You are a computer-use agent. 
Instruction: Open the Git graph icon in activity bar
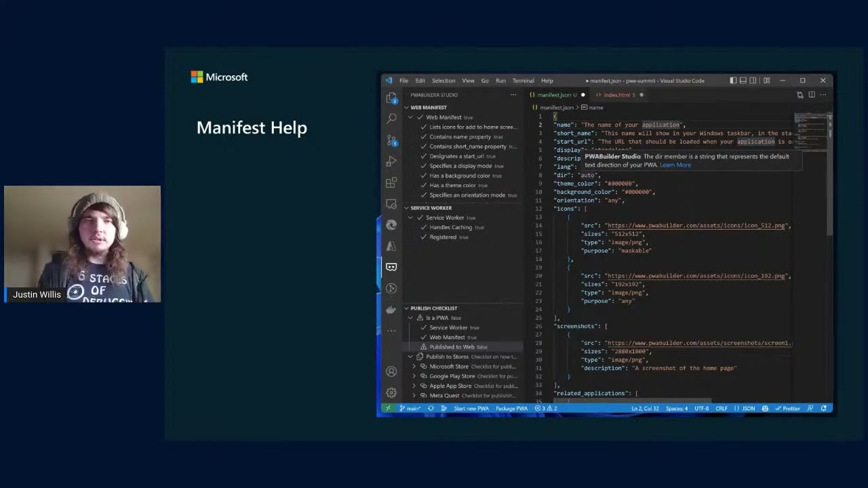[x=391, y=289]
